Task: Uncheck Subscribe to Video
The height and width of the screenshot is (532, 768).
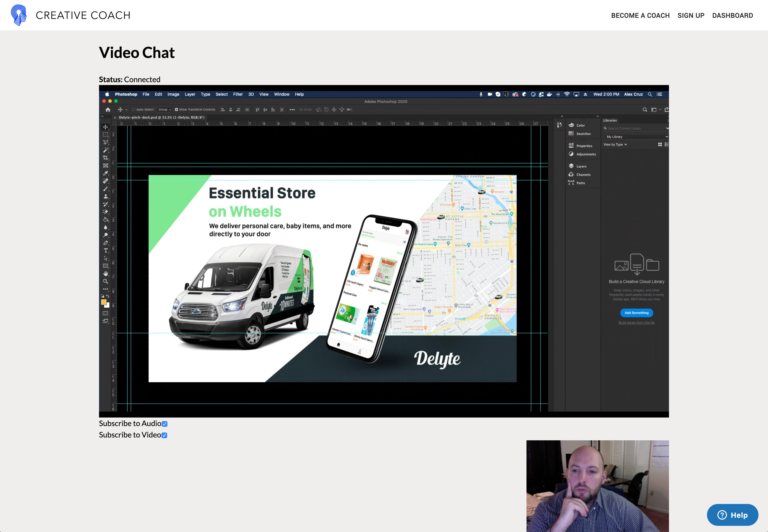Action: pos(164,435)
